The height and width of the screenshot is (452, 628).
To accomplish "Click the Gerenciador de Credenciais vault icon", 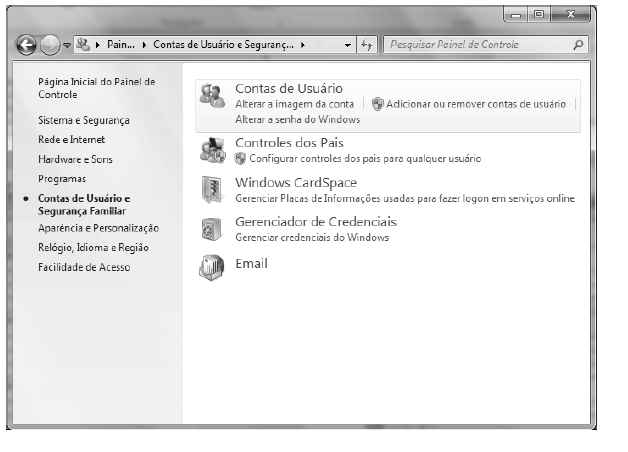I will [x=211, y=229].
